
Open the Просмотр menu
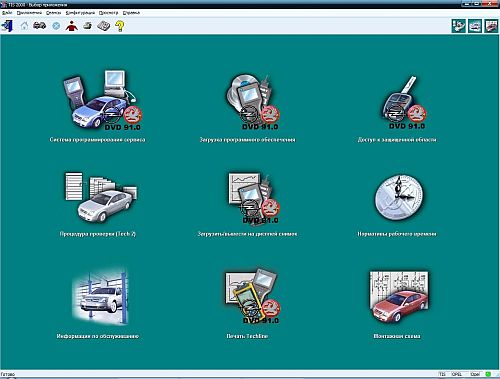(x=108, y=13)
